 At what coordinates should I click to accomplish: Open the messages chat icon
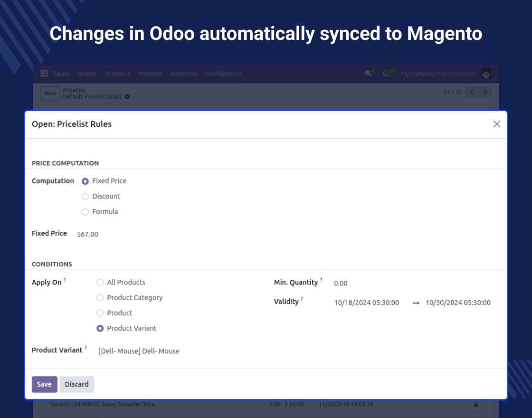tap(368, 73)
